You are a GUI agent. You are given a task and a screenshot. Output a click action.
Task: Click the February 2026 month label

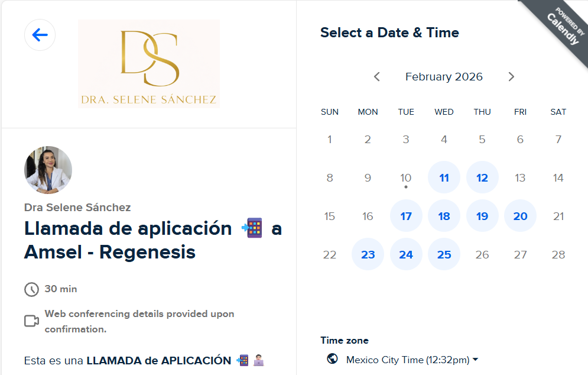point(444,77)
